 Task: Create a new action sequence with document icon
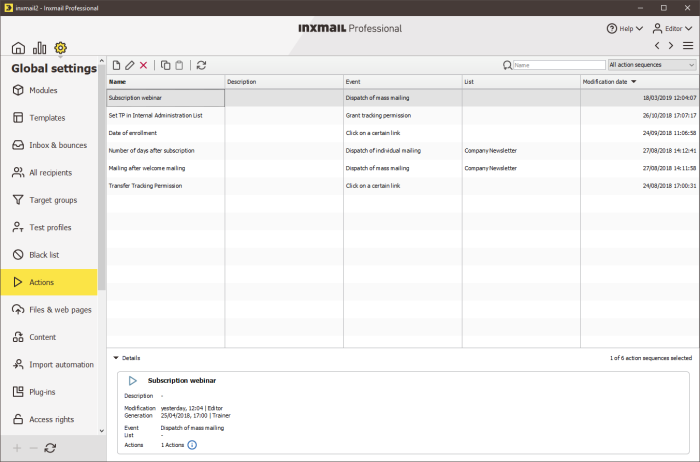[116, 65]
